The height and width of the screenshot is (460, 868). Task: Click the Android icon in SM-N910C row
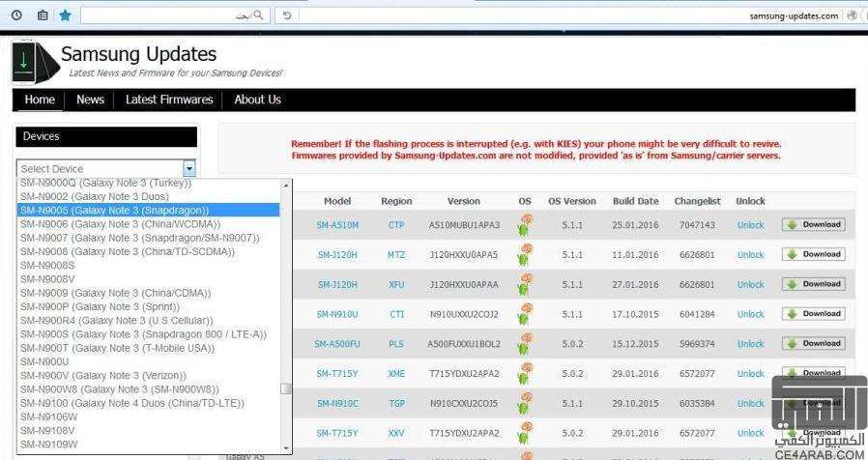pyautogui.click(x=524, y=404)
